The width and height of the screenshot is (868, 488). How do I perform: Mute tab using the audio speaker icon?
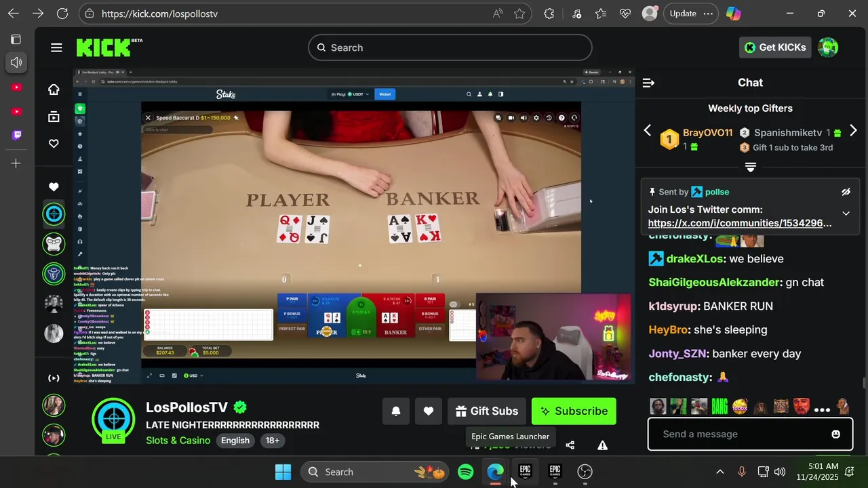point(16,62)
